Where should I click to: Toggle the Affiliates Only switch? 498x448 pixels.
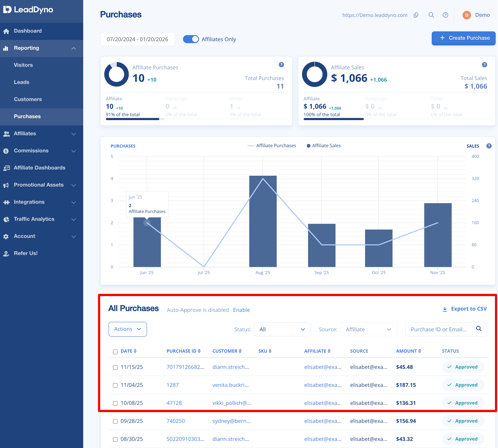point(191,39)
